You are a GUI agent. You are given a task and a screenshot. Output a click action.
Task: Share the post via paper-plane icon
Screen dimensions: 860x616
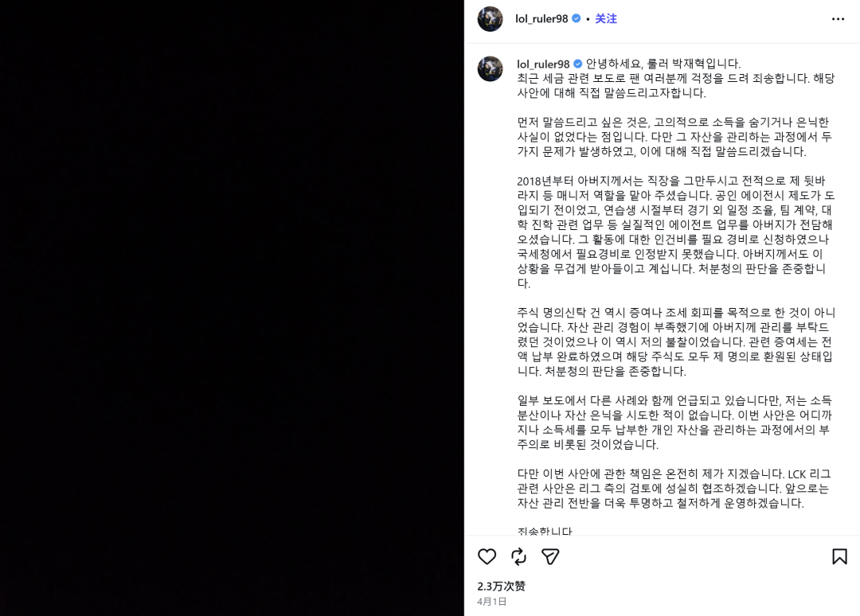click(x=550, y=557)
